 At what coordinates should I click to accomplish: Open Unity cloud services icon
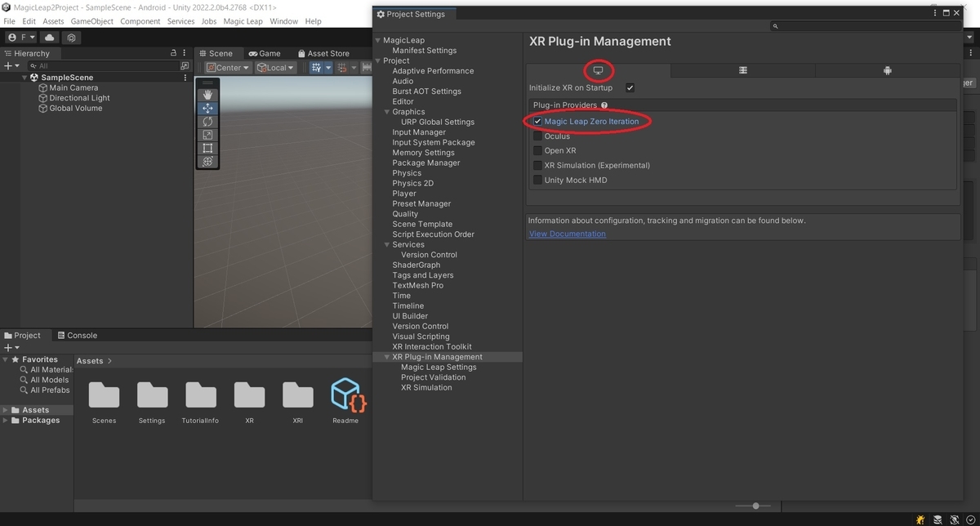click(x=49, y=38)
